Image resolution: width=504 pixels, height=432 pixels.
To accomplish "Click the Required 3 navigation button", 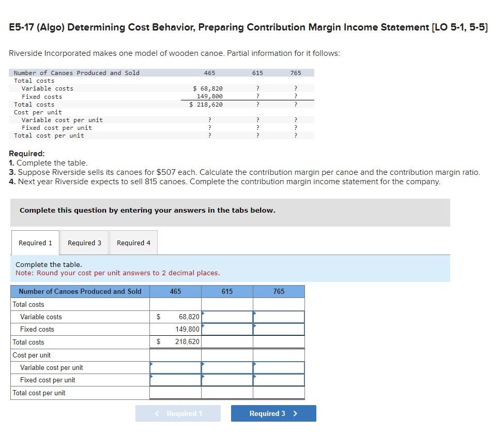I will (x=273, y=413).
